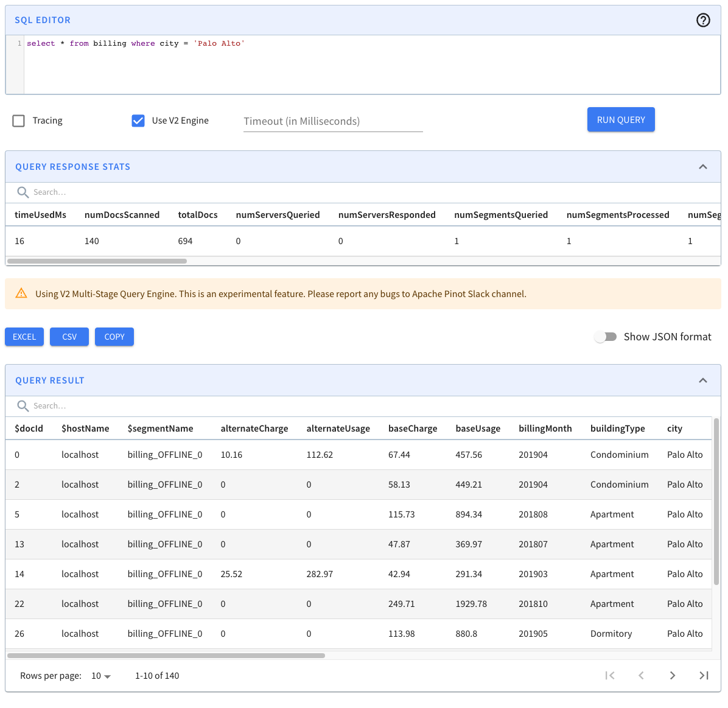Image resolution: width=728 pixels, height=708 pixels.
Task: Select the $docId cell 13
Action: 19,544
